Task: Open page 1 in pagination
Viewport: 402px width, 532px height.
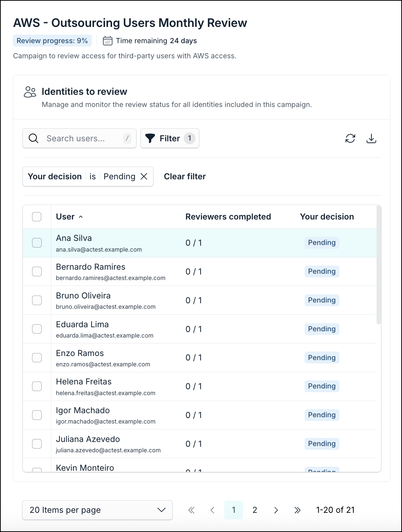Action: click(x=233, y=510)
